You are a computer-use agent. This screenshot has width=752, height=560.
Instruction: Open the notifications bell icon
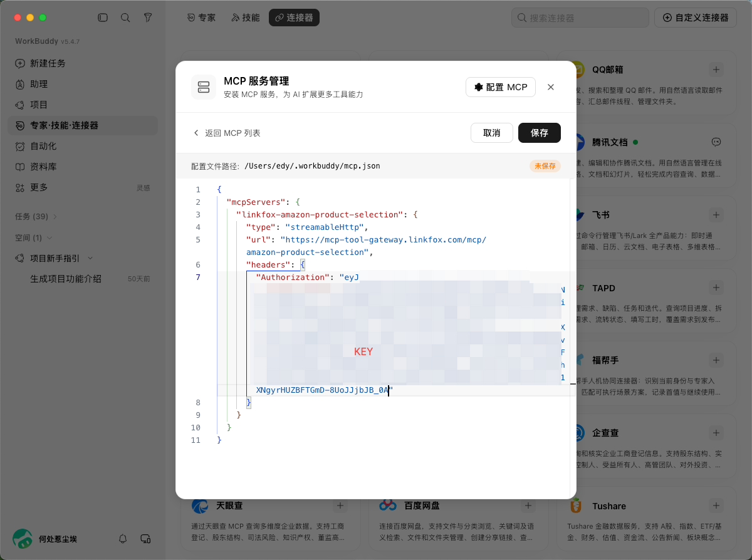click(x=123, y=539)
